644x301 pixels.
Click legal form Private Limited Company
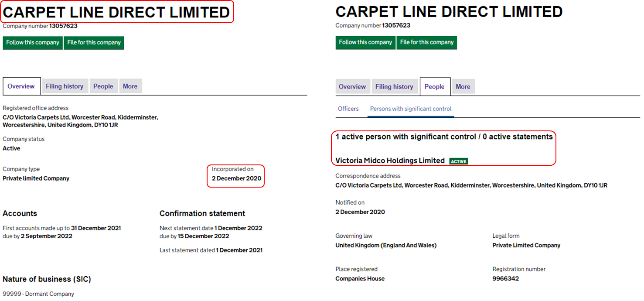[x=526, y=246]
